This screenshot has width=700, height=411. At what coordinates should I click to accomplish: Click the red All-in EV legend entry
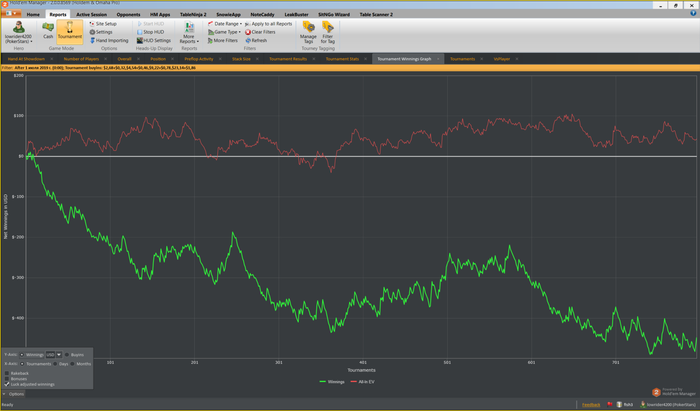362,382
